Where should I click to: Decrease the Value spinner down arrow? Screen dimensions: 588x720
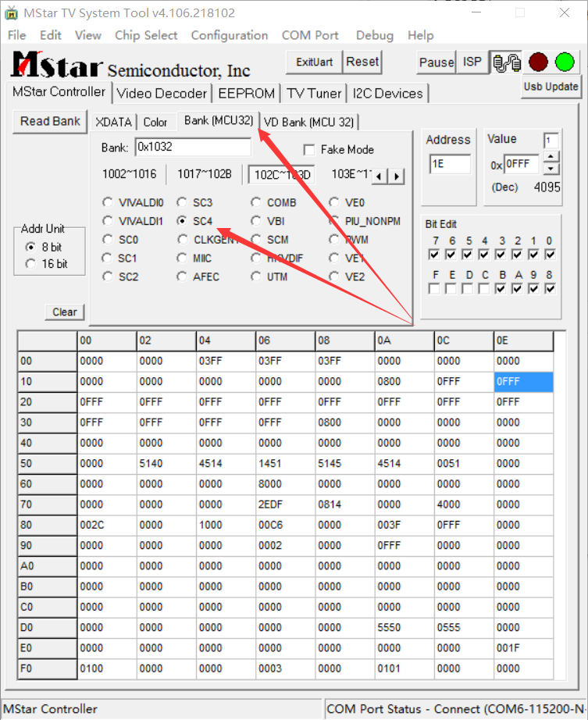(x=551, y=169)
